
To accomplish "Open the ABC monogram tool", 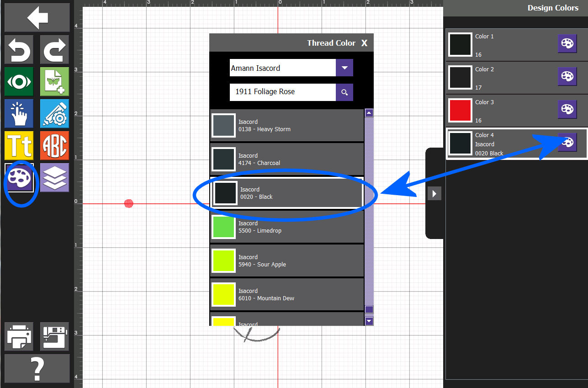I will click(x=54, y=145).
